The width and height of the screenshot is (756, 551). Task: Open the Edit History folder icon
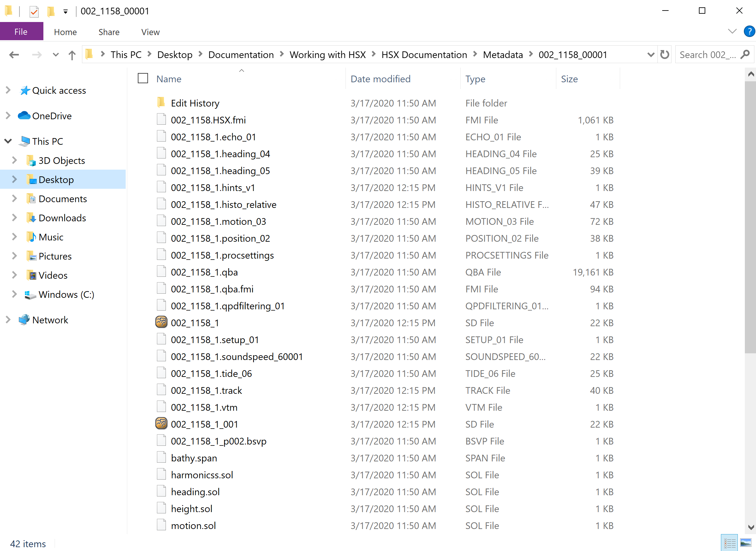(161, 103)
